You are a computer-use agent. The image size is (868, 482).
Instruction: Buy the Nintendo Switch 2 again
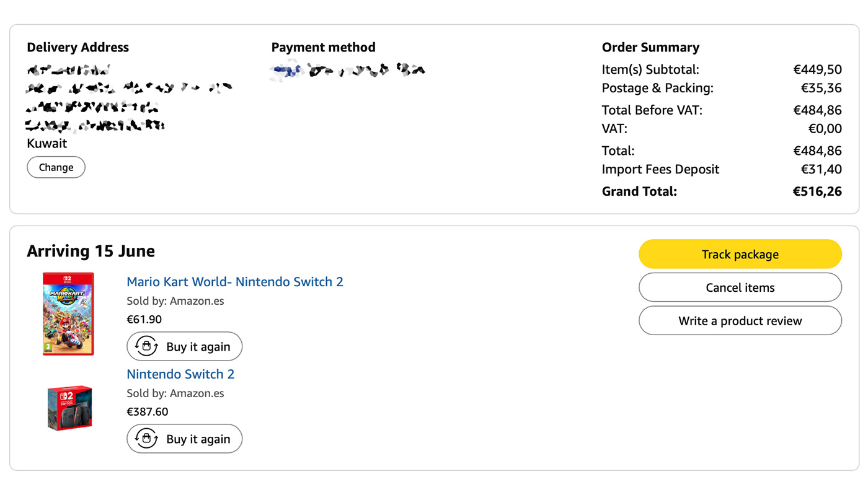pos(184,439)
